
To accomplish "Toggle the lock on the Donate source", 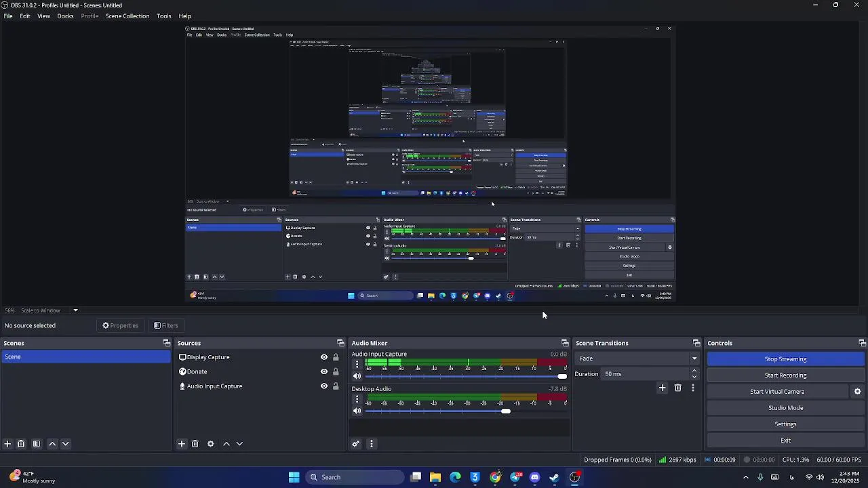I will coord(336,371).
